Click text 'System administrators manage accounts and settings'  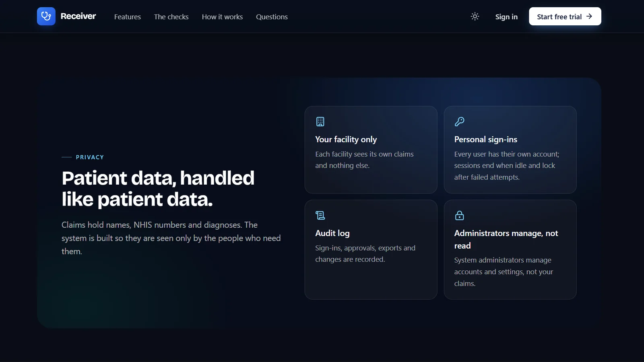tap(503, 266)
